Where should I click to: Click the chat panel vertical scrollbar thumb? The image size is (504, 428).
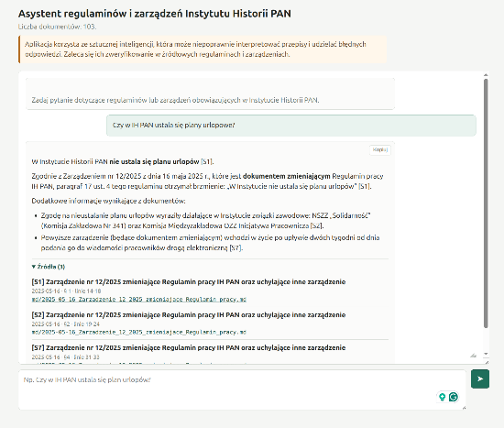coord(486,203)
